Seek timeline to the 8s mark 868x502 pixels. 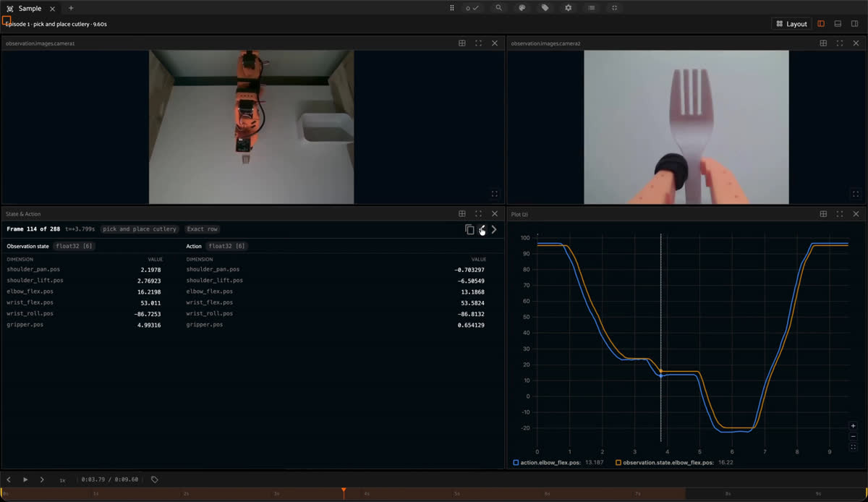pos(728,494)
